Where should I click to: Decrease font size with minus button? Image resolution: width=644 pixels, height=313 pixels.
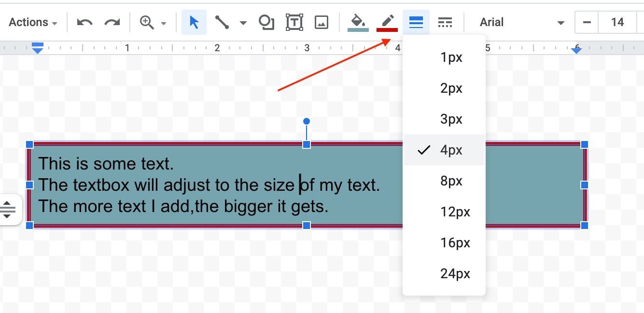[x=587, y=23]
